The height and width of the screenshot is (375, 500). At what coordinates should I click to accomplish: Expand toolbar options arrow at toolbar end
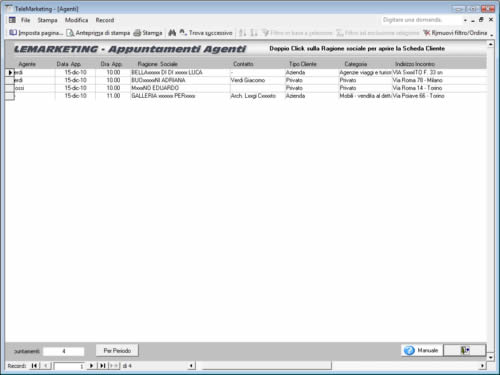[492, 34]
